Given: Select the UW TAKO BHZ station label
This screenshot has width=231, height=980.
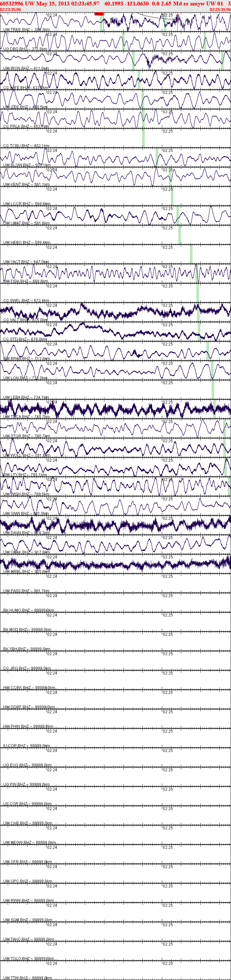Looking at the screenshot, I should point(29,940).
